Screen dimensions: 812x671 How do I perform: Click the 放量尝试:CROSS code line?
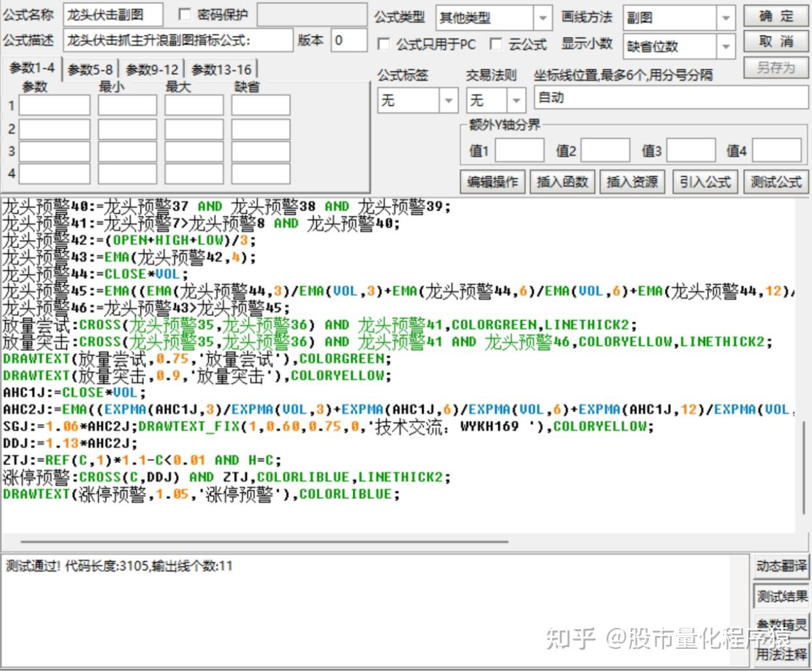point(320,325)
